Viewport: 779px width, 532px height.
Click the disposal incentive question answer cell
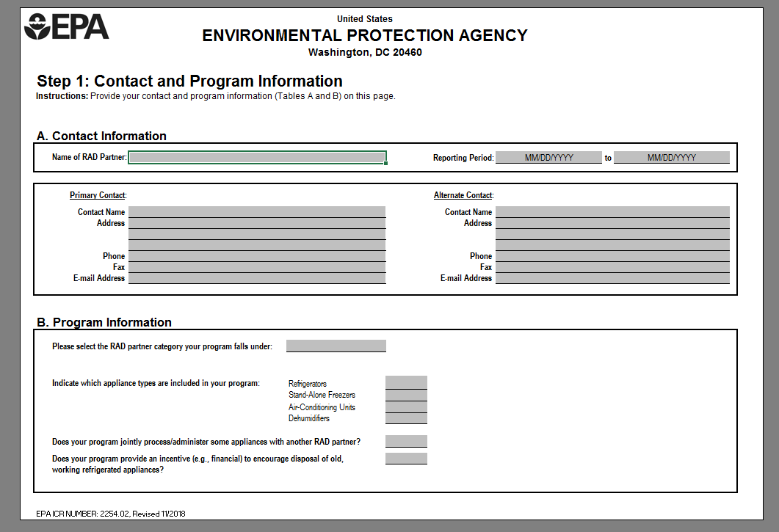tap(406, 459)
